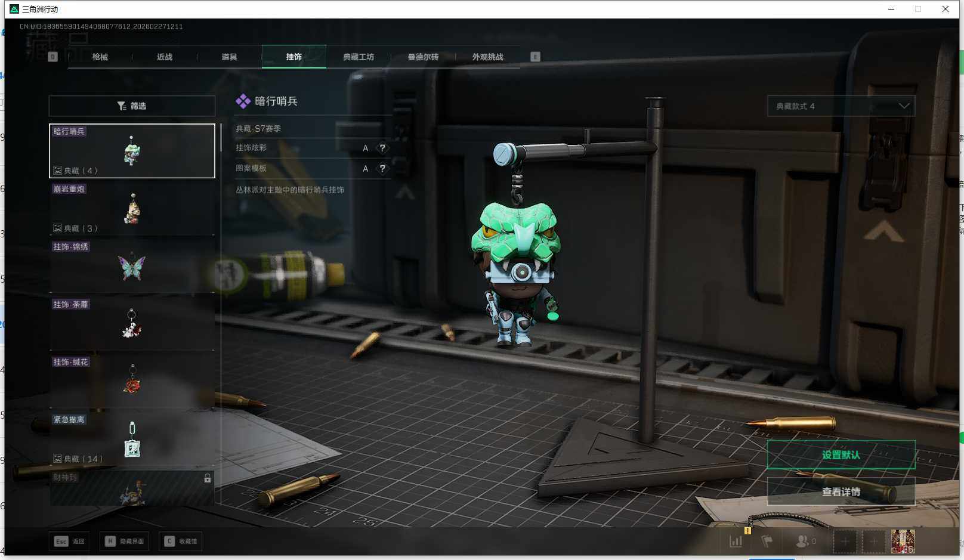Click the player avatar in bottom bar
The height and width of the screenshot is (560, 964).
(x=903, y=541)
